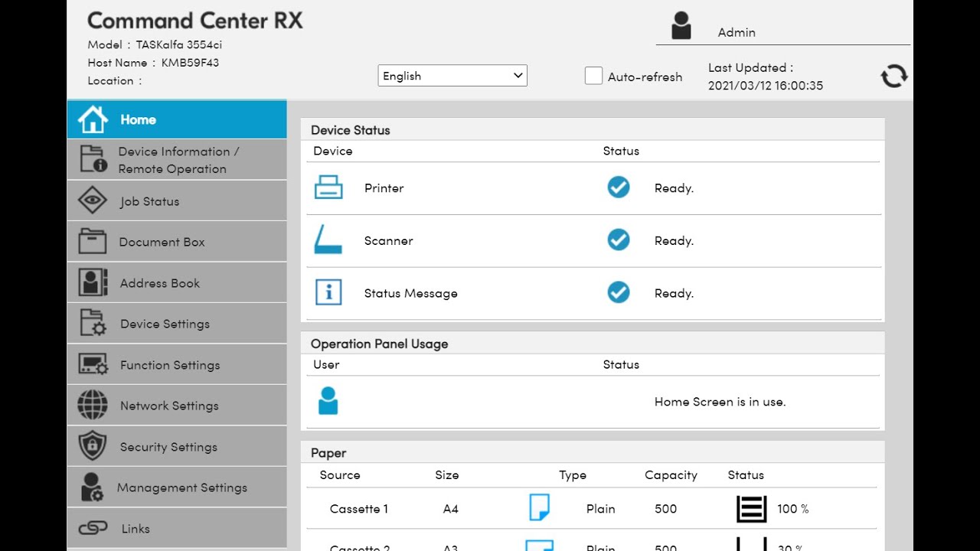The height and width of the screenshot is (551, 980).
Task: Click the Security Settings shield icon
Action: point(93,446)
